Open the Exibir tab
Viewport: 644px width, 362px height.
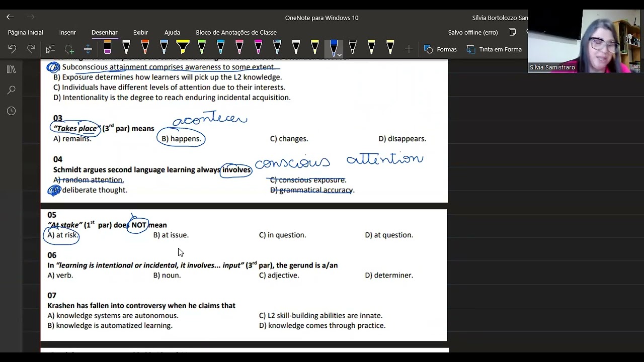point(140,32)
